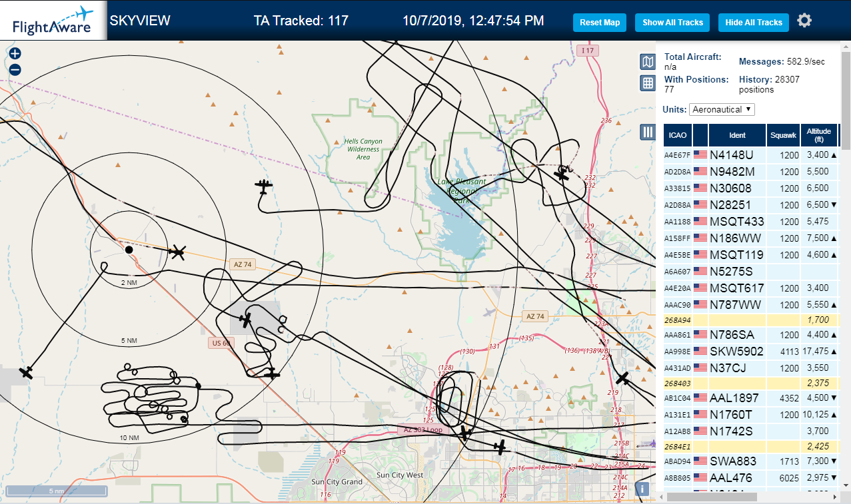Viewport: 851px width, 504px height.
Task: Select the row with ICAO 268403
Action: coord(750,383)
